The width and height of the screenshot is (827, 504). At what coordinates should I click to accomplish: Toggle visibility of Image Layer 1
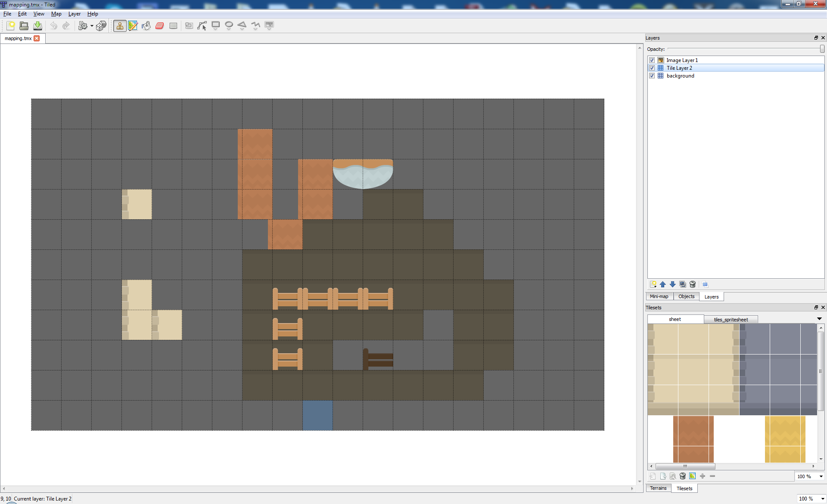pos(652,60)
